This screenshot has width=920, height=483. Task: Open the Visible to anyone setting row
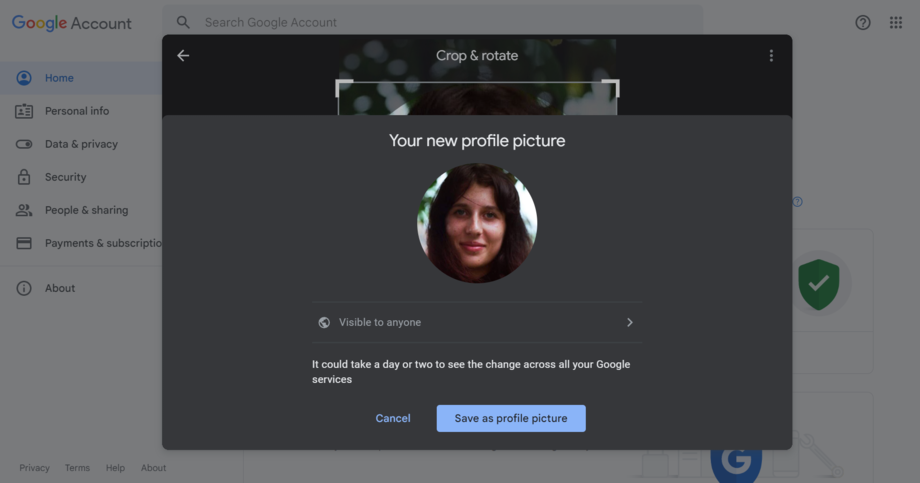tap(476, 322)
